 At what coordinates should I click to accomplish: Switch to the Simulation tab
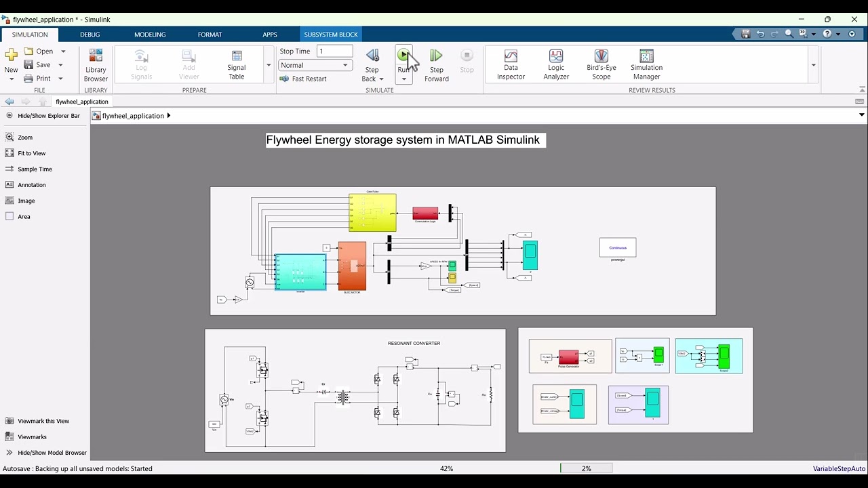(x=30, y=35)
